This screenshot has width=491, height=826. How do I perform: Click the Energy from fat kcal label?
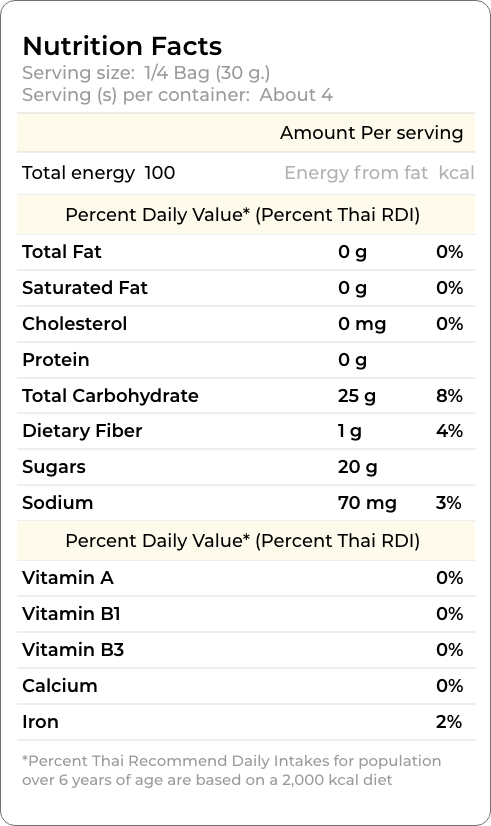pos(379,173)
